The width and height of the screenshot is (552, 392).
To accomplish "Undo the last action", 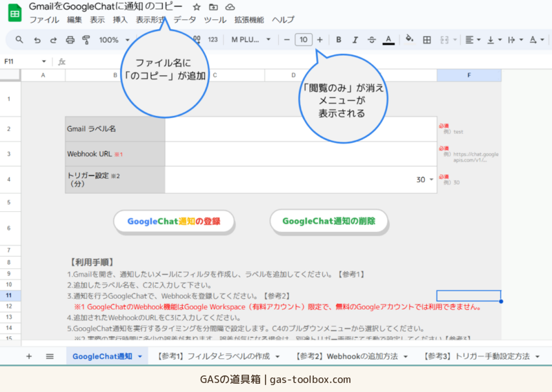I will (37, 40).
